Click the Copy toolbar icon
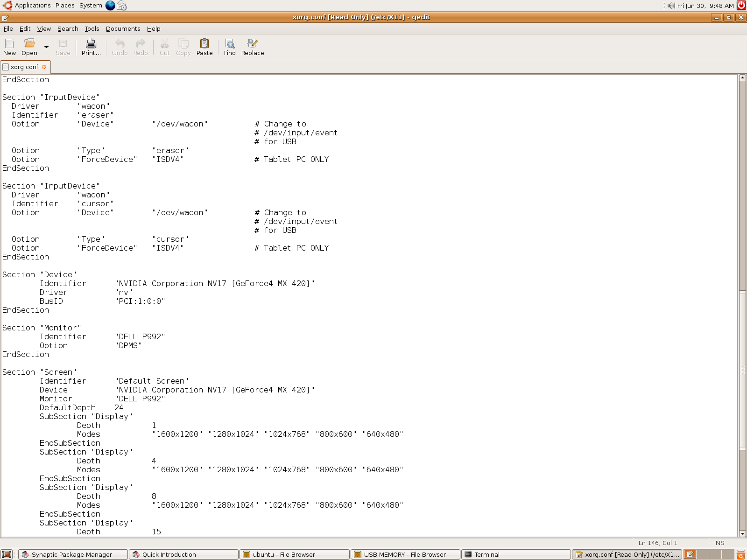Screen dimensions: 747x560 (x=183, y=47)
